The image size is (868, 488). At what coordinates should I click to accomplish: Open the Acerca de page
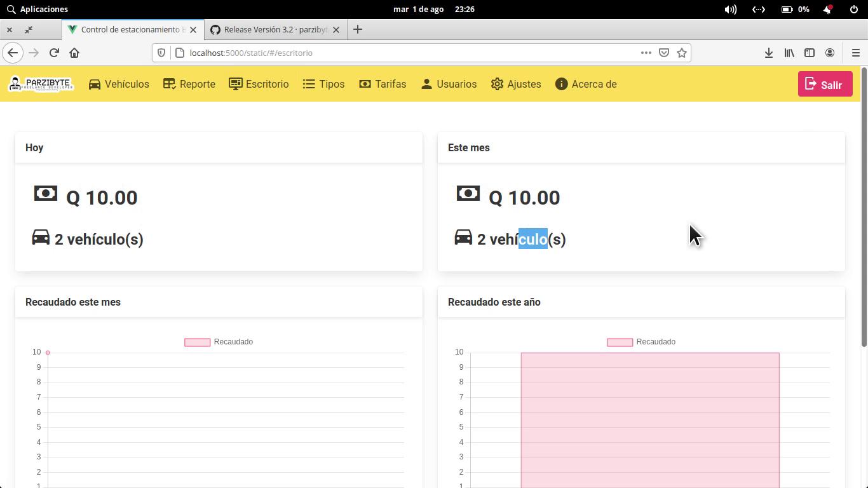[586, 84]
